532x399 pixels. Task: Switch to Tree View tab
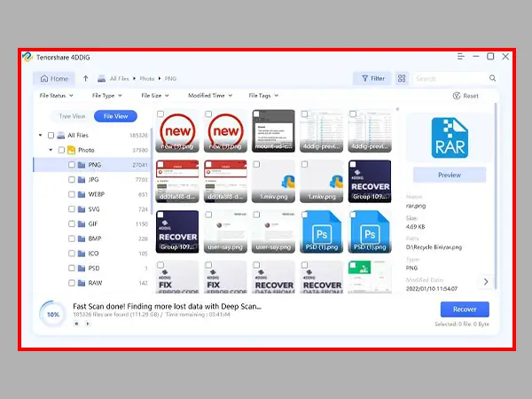72,116
